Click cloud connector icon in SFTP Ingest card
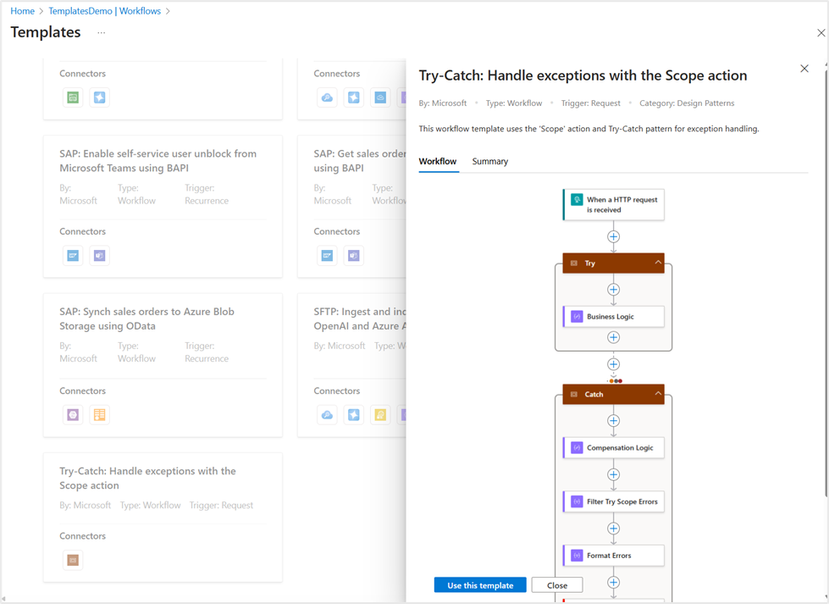Screen dimensions: 829x604 point(327,415)
